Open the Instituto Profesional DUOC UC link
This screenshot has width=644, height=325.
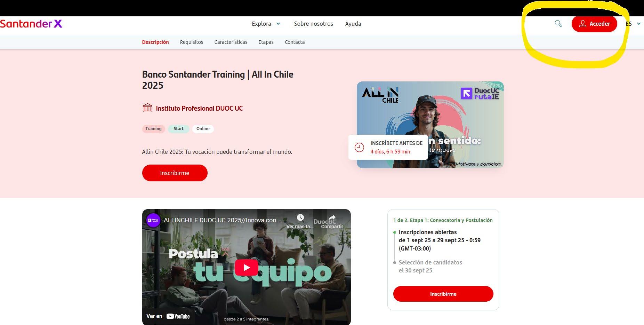[x=199, y=108]
